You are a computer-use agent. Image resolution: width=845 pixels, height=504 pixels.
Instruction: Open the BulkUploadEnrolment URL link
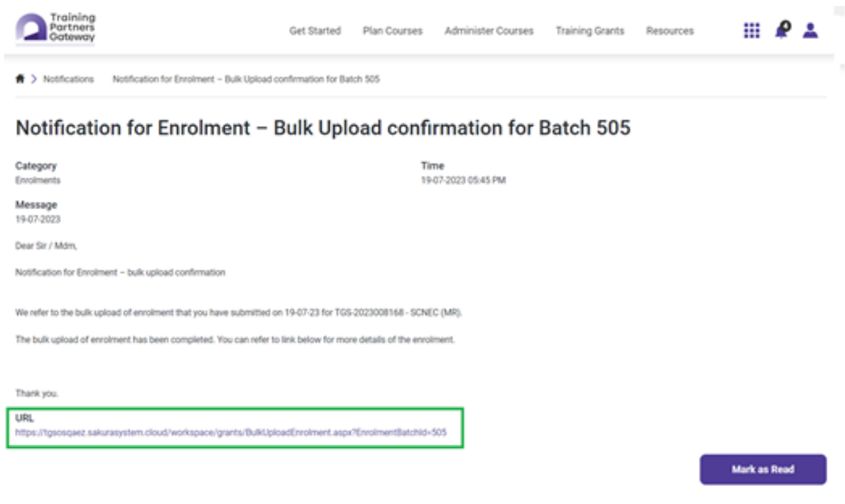click(x=231, y=432)
